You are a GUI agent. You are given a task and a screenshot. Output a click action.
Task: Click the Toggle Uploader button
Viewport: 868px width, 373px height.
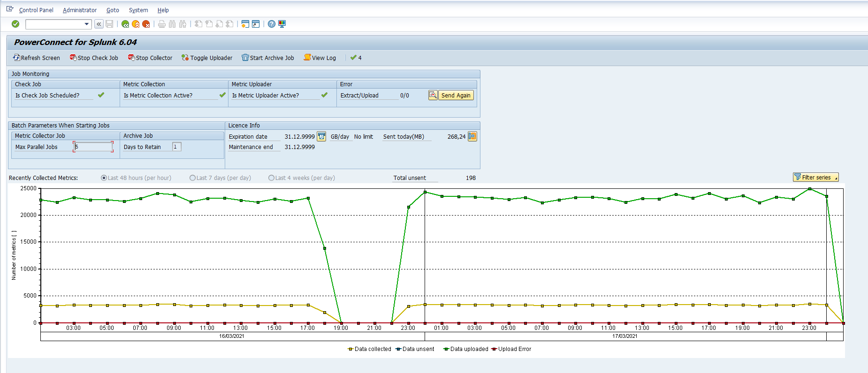[207, 58]
